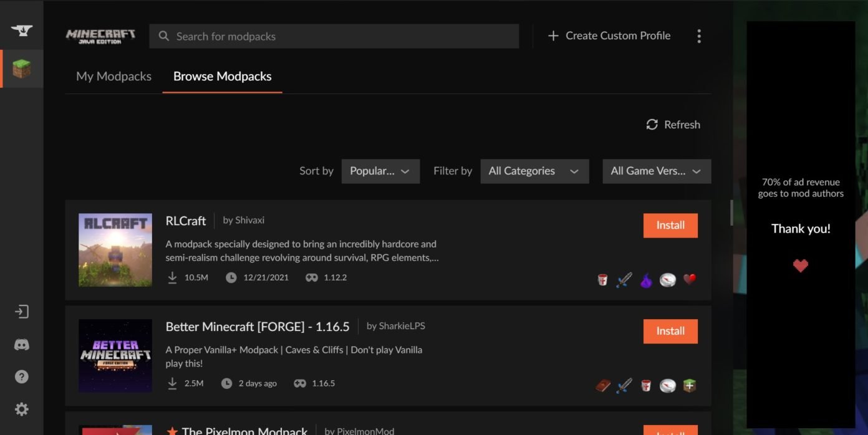Open the three-dot more options menu
The image size is (868, 435).
698,36
